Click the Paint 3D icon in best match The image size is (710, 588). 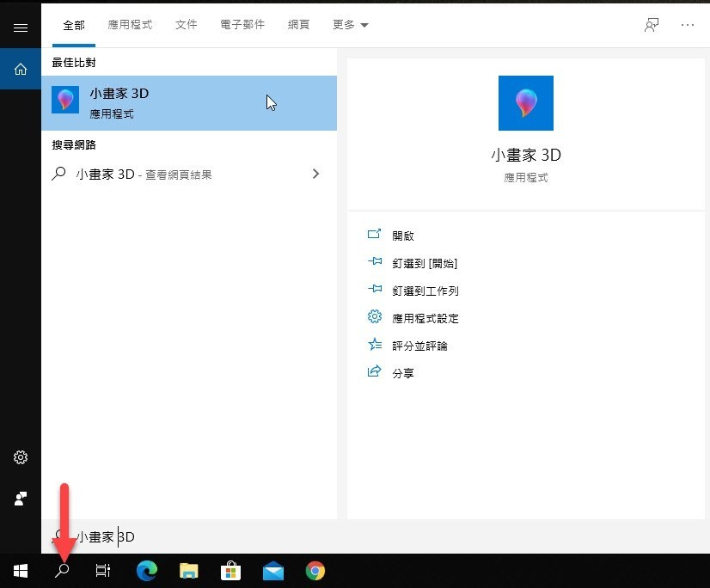65,99
